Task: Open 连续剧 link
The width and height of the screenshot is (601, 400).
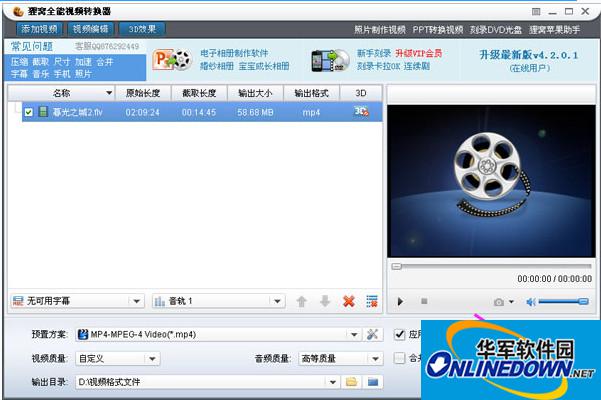Action: 417,66
